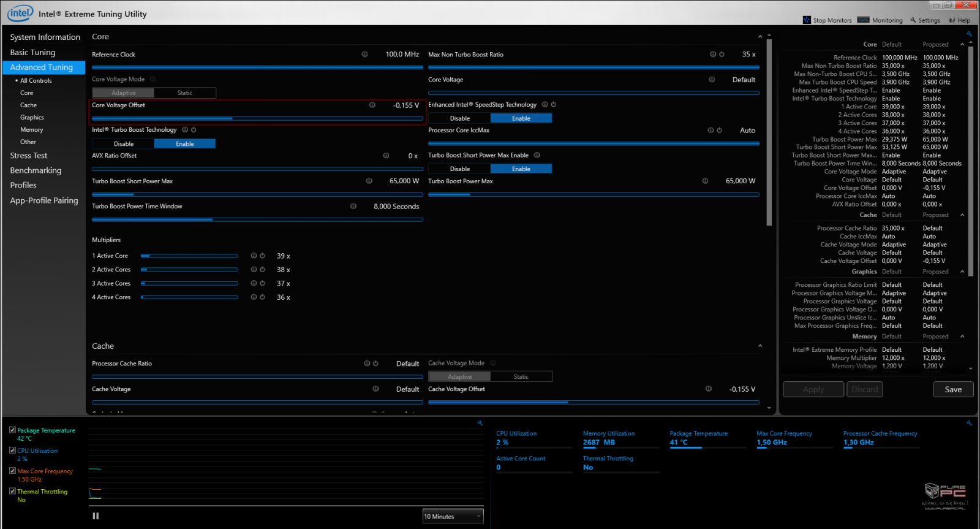This screenshot has height=529, width=980.
Task: Select Static for Cache Voltage Mode
Action: click(521, 377)
